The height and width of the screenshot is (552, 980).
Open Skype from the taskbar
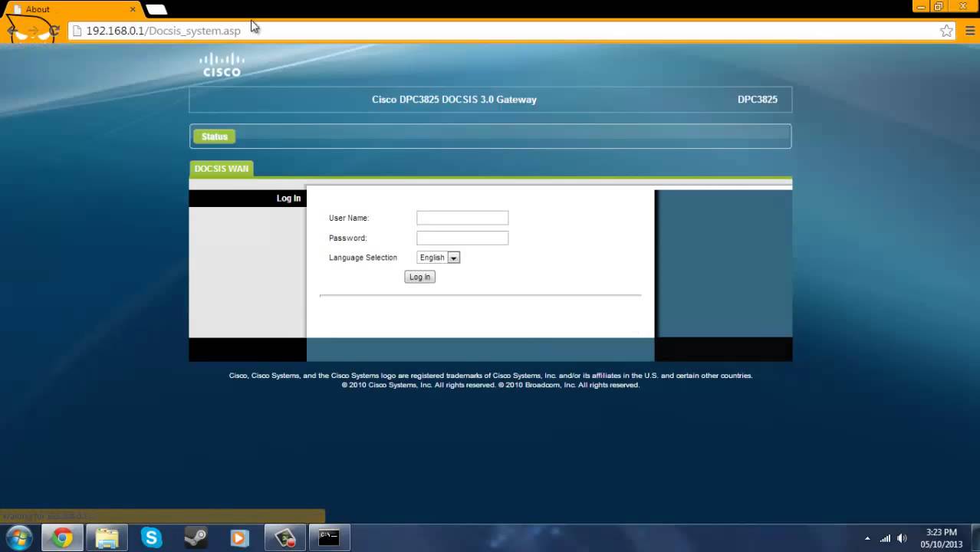coord(151,538)
